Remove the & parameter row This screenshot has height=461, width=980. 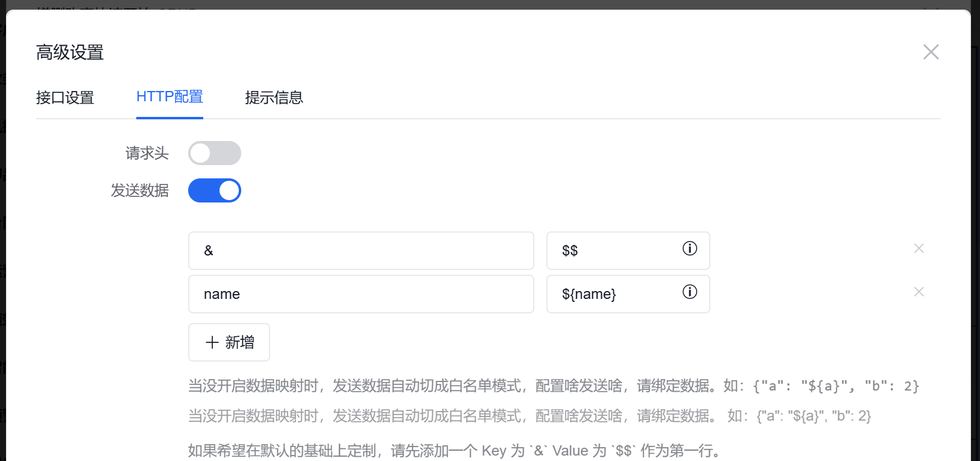[918, 248]
